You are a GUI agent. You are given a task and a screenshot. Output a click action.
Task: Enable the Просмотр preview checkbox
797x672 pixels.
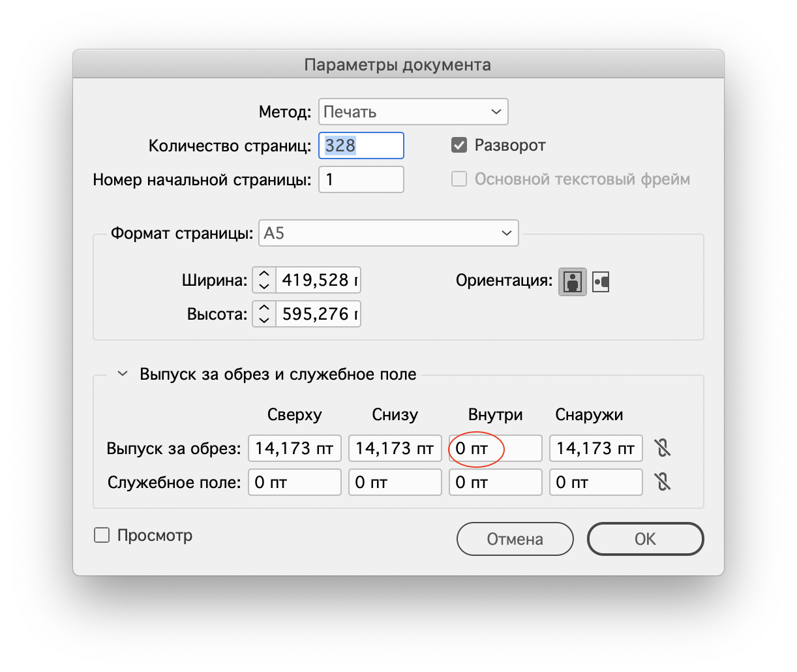pos(102,535)
